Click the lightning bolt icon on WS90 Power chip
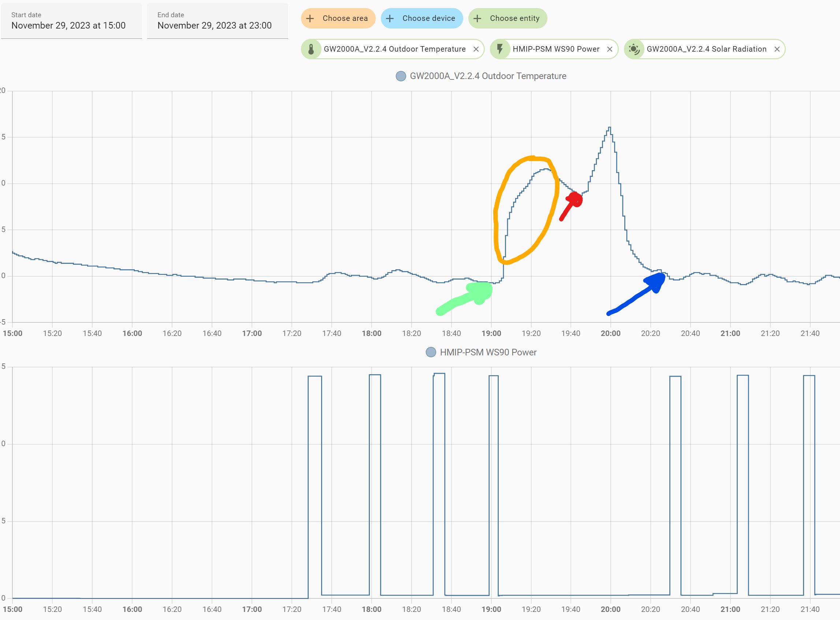The height and width of the screenshot is (620, 840). pyautogui.click(x=500, y=49)
